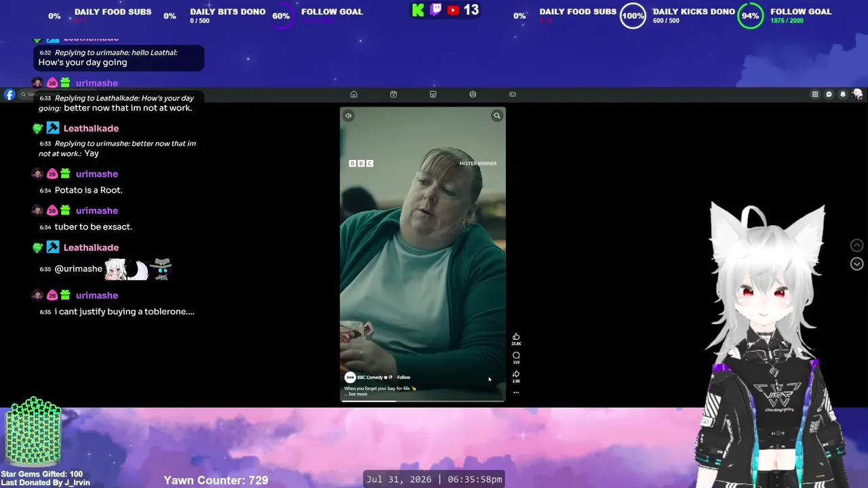
Task: Click the "Yawn Counter: 729" text
Action: coord(216,480)
